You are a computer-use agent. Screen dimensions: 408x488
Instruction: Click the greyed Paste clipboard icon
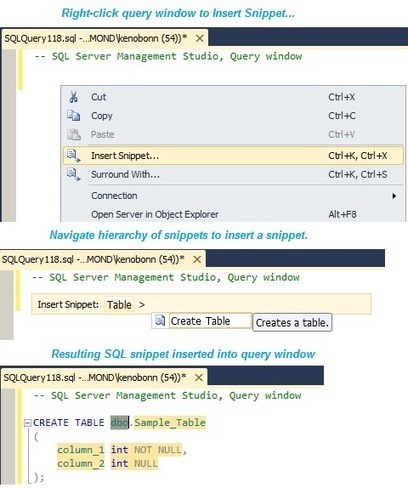tap(74, 134)
